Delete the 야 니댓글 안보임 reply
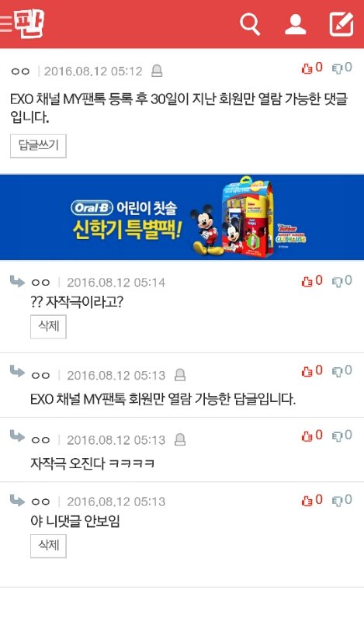Viewport: 364px width, 621px height. [x=48, y=546]
